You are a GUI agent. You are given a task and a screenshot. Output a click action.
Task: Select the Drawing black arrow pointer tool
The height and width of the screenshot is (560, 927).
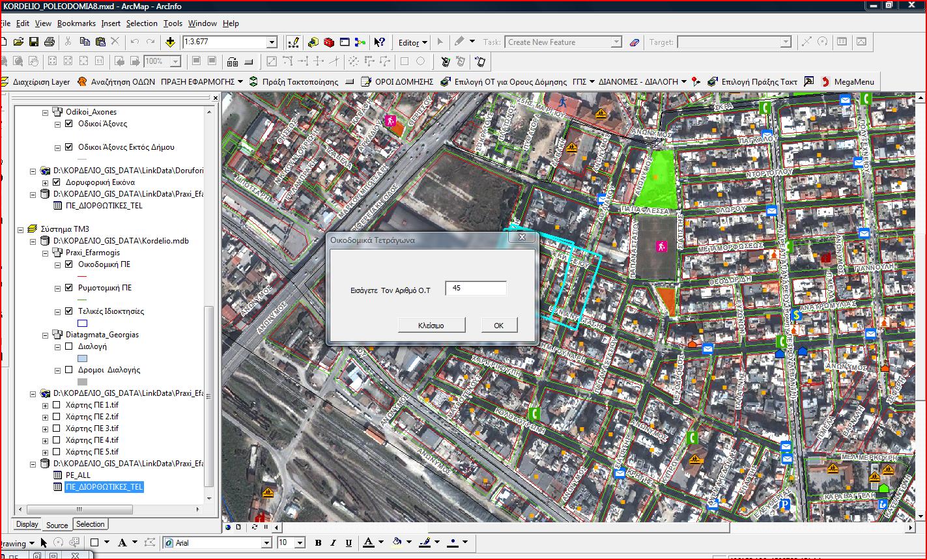tap(44, 542)
